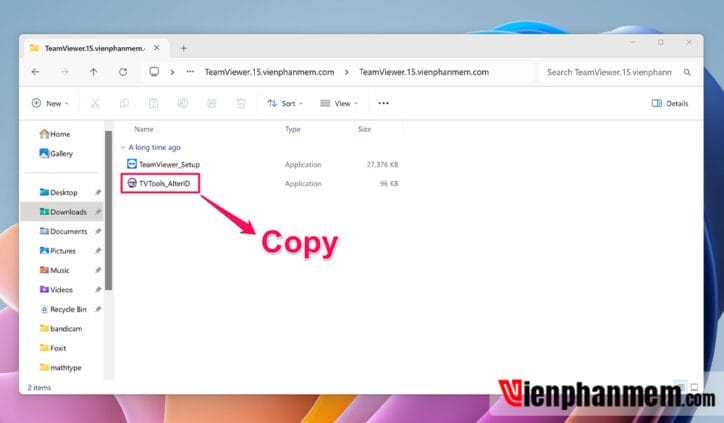Open Downloads in the sidebar
Screen dimensions: 724x423
point(63,212)
